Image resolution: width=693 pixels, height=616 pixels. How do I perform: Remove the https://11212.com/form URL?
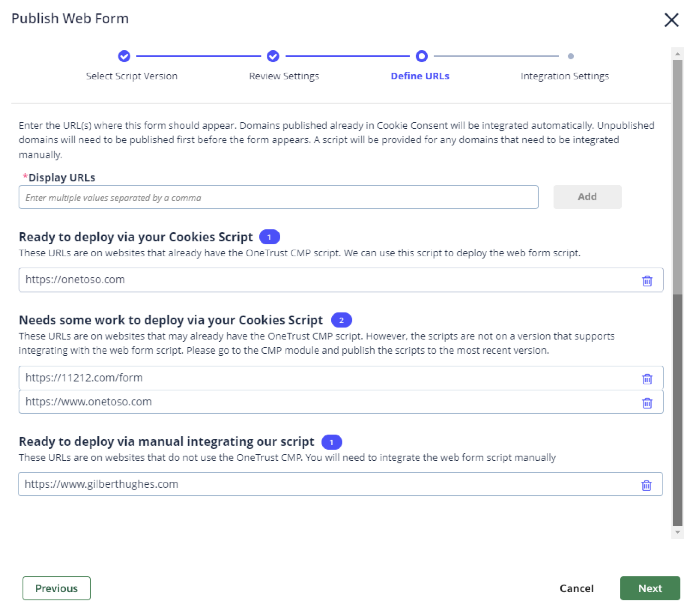647,379
